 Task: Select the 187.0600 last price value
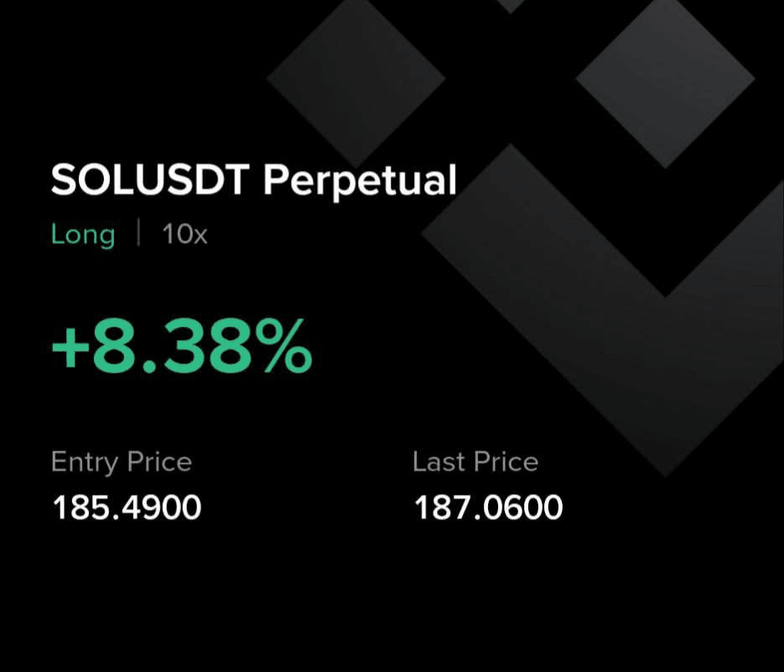pyautogui.click(x=489, y=508)
